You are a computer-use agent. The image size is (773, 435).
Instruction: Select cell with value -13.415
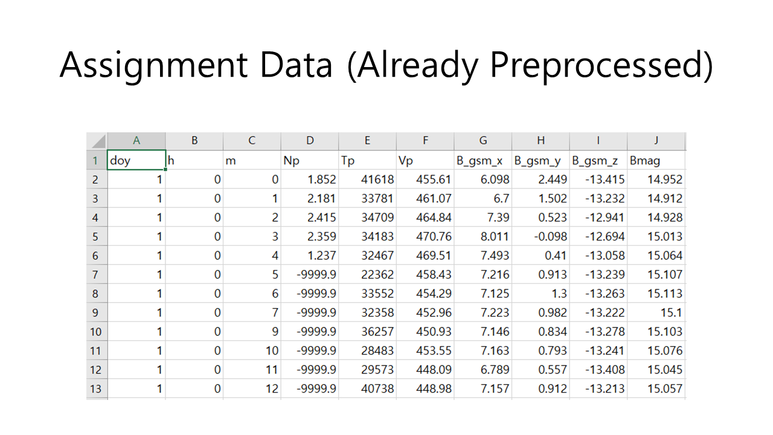(x=598, y=180)
